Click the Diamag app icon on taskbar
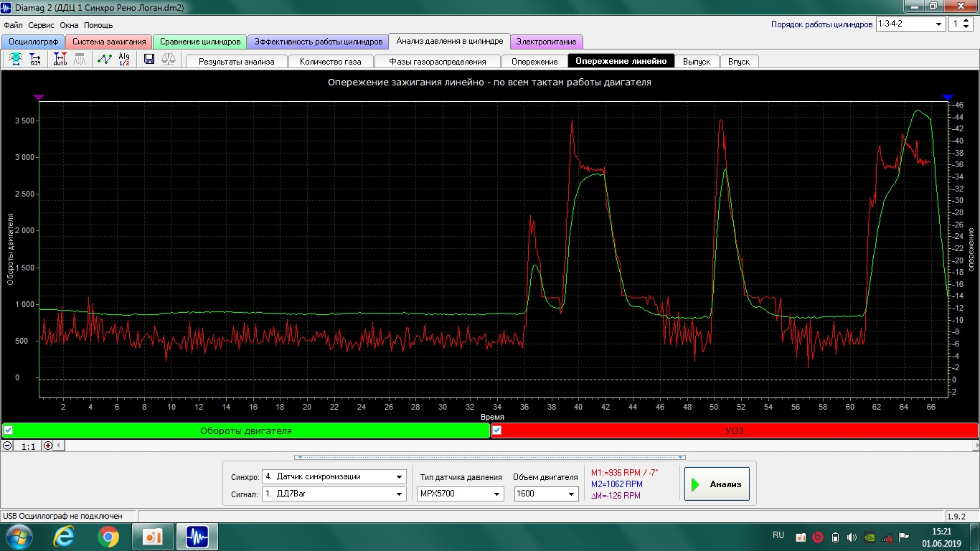The image size is (980, 551). tap(197, 537)
